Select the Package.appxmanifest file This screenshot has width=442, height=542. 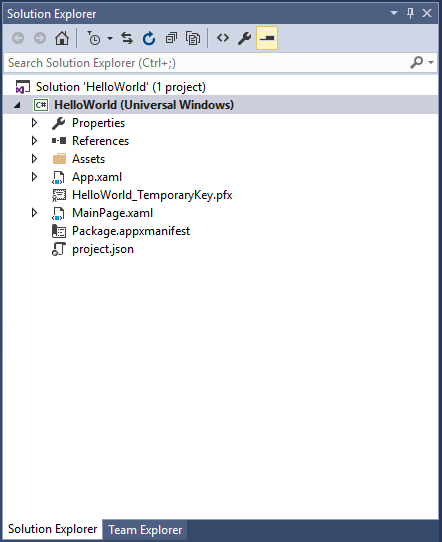(131, 231)
